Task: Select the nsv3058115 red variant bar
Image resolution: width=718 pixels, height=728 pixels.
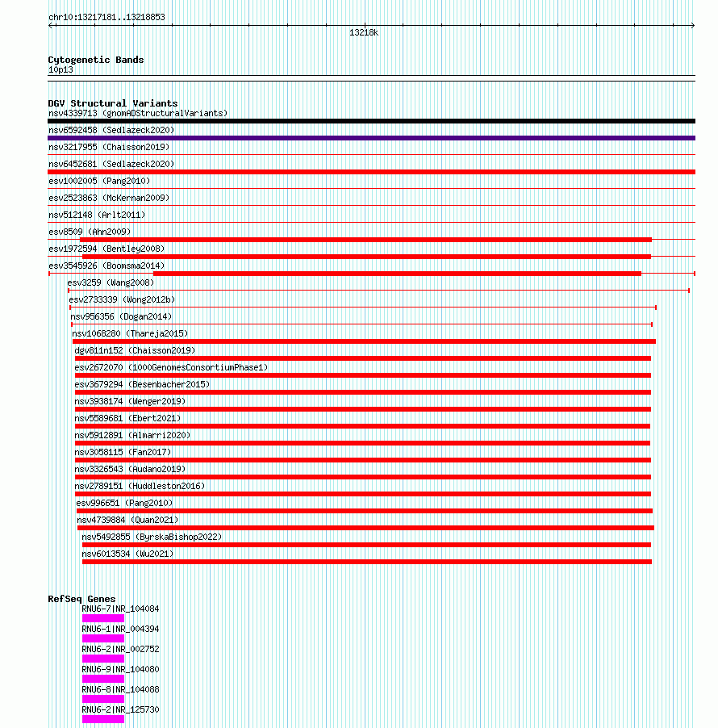Action: pos(363,460)
